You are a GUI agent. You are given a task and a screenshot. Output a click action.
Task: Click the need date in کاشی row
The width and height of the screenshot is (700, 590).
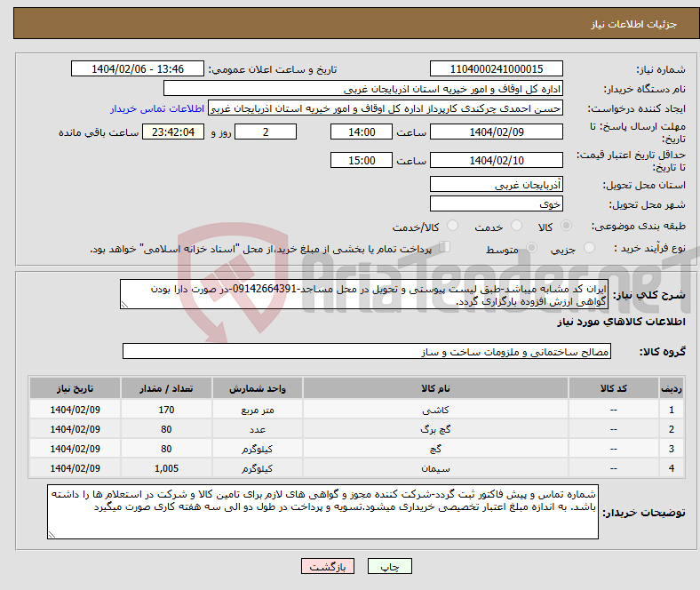click(75, 410)
